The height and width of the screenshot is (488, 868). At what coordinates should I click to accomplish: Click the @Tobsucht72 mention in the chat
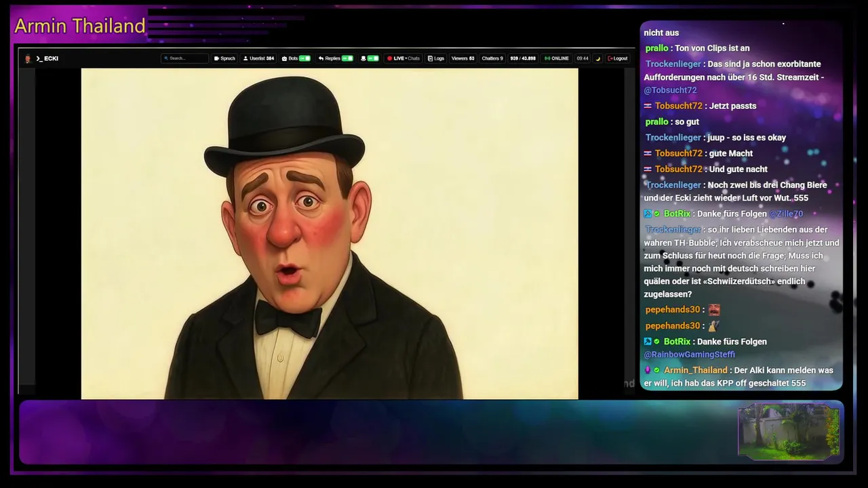[x=670, y=90]
